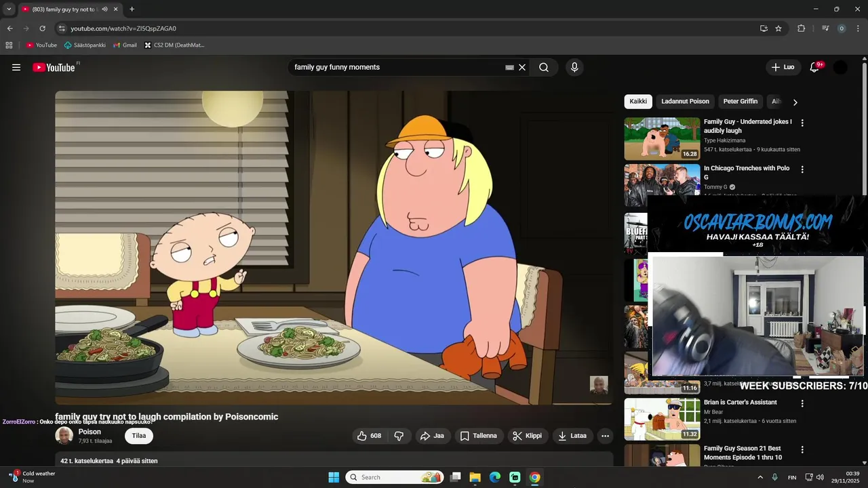
Task: Open the CS2 DM bookmark
Action: pyautogui.click(x=174, y=45)
